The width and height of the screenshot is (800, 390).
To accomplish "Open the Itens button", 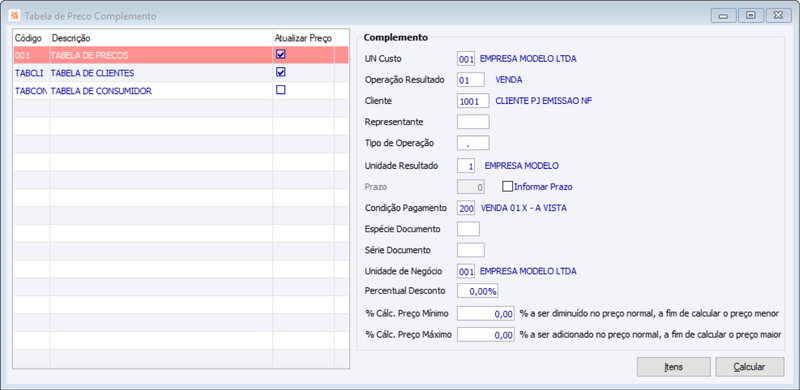I will click(673, 367).
